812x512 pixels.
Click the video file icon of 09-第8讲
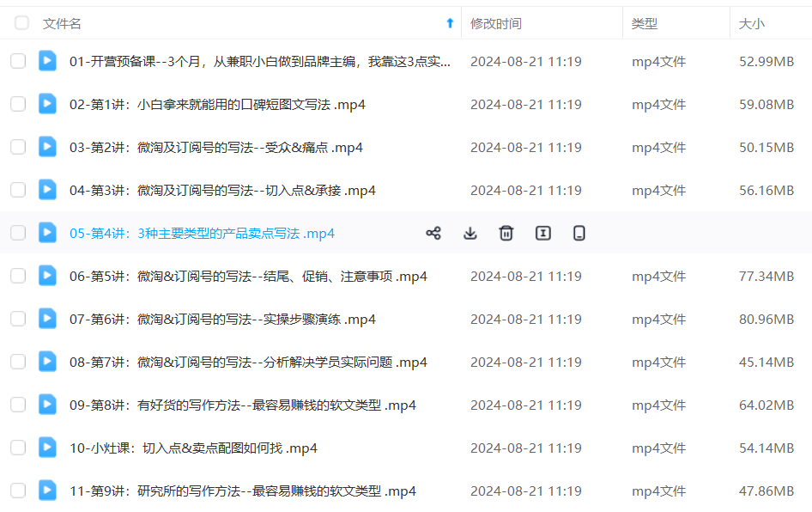[x=47, y=405]
